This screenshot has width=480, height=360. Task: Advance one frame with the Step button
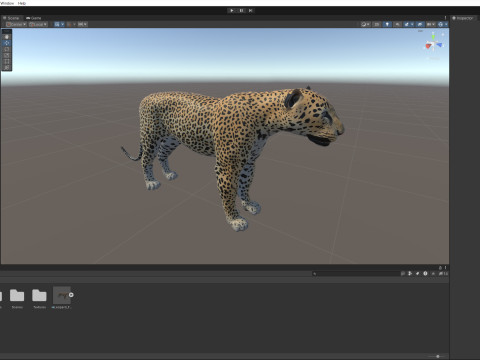coord(250,10)
